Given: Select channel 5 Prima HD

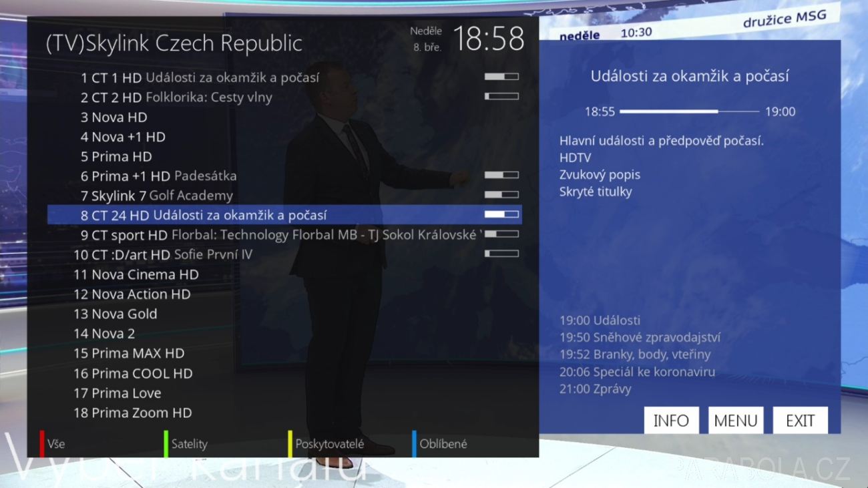Looking at the screenshot, I should tap(284, 156).
